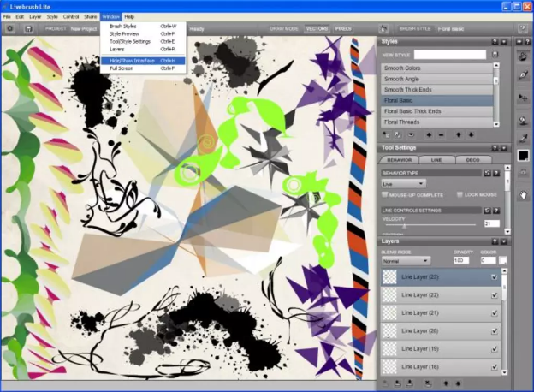The height and width of the screenshot is (392, 534).
Task: Reset Live Controls Settings icon
Action: [x=487, y=211]
